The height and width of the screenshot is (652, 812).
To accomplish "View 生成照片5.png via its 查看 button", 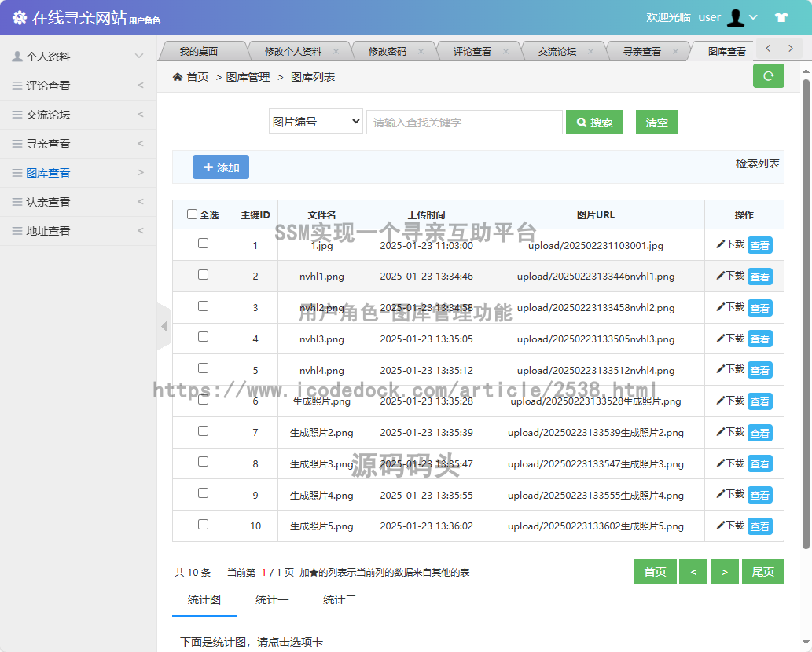I will [759, 526].
